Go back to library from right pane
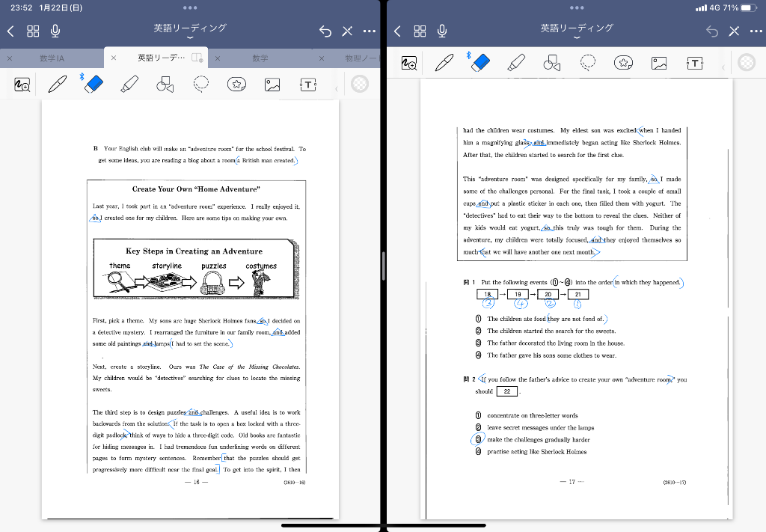The width and height of the screenshot is (766, 532). click(x=397, y=31)
